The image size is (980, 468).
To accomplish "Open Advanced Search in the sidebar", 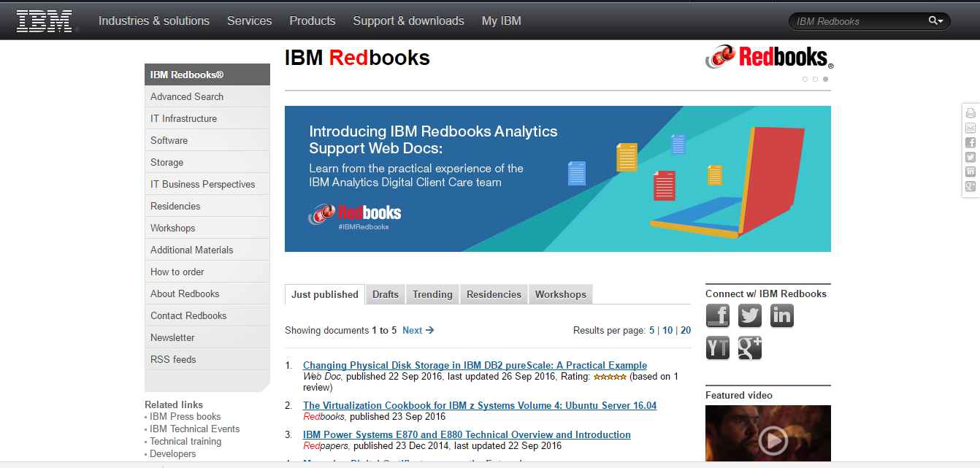I will pos(207,96).
